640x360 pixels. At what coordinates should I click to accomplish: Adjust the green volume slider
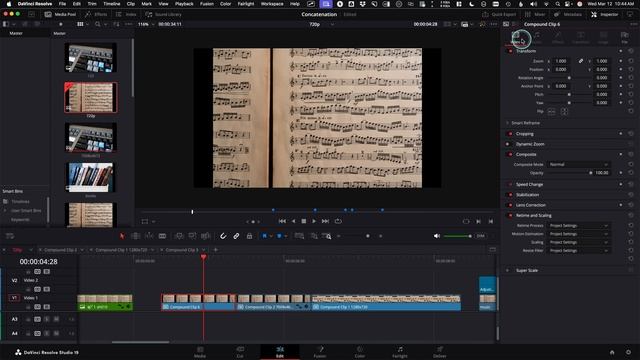458,236
